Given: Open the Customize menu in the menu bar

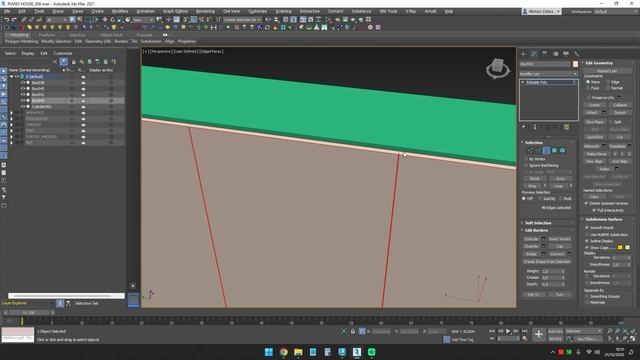Looking at the screenshot, I should click(x=258, y=11).
